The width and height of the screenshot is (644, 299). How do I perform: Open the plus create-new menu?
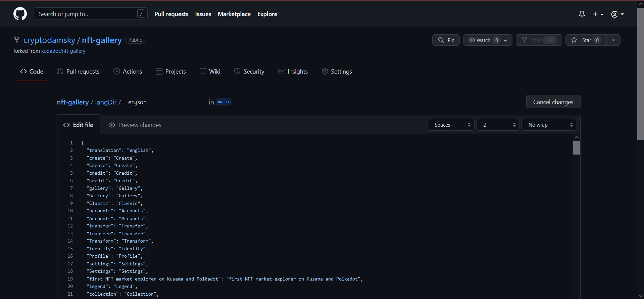[598, 14]
